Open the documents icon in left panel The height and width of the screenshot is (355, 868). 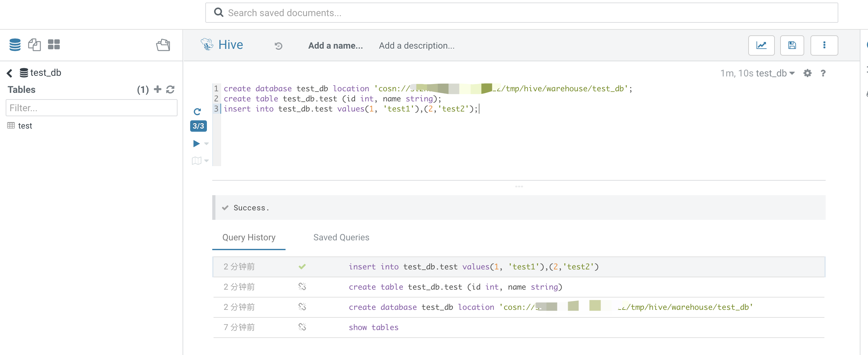click(x=34, y=45)
